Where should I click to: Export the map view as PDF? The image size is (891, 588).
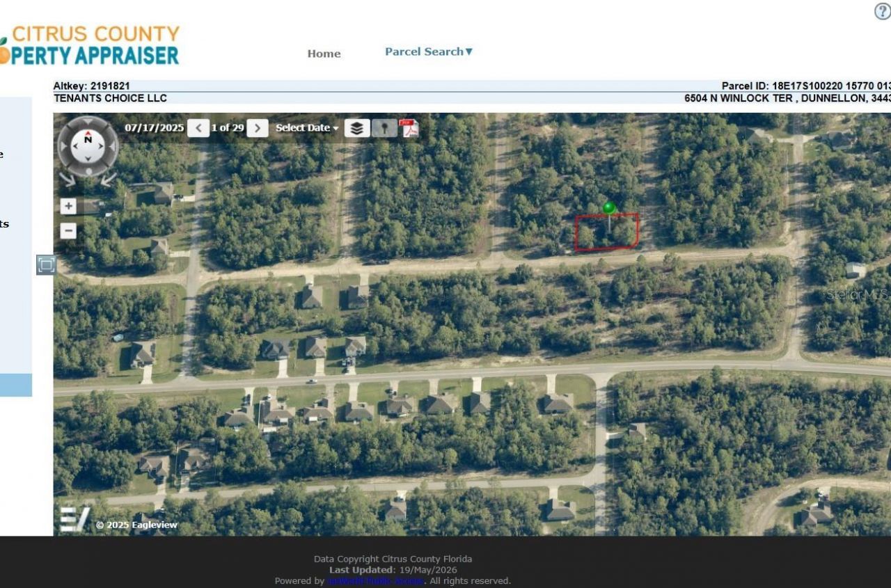coord(409,128)
